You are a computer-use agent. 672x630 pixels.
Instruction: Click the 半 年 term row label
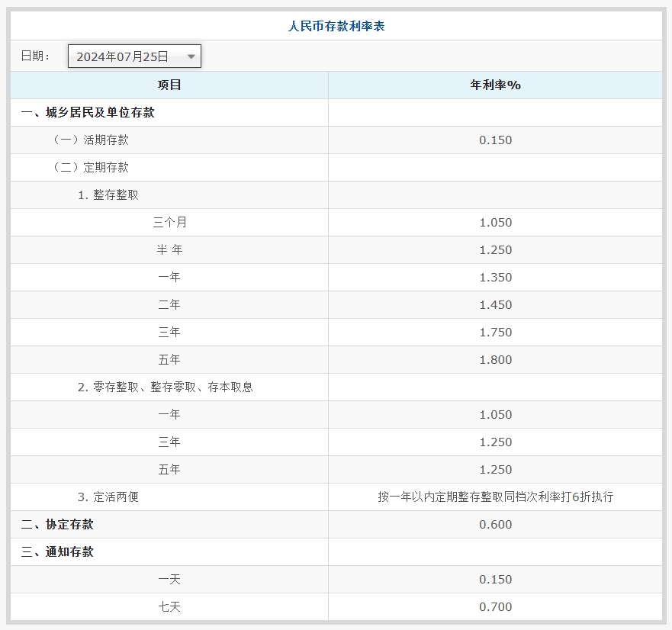tap(169, 249)
